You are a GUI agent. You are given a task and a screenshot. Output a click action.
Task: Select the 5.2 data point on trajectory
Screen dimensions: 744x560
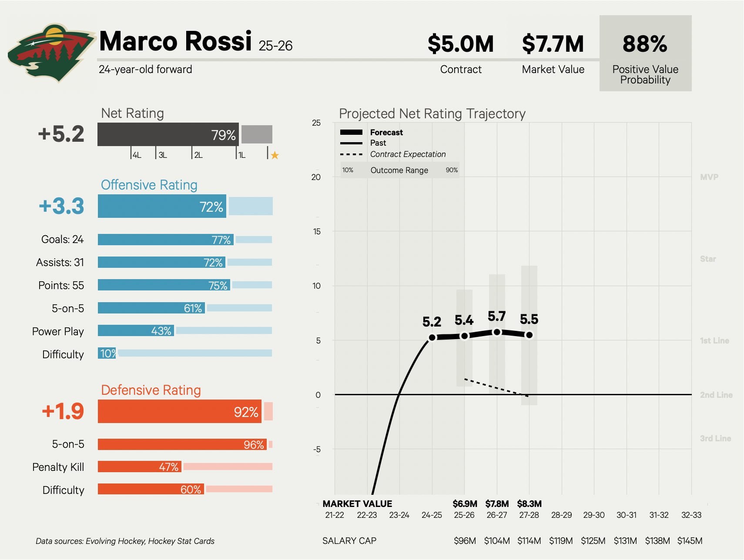[x=432, y=337]
